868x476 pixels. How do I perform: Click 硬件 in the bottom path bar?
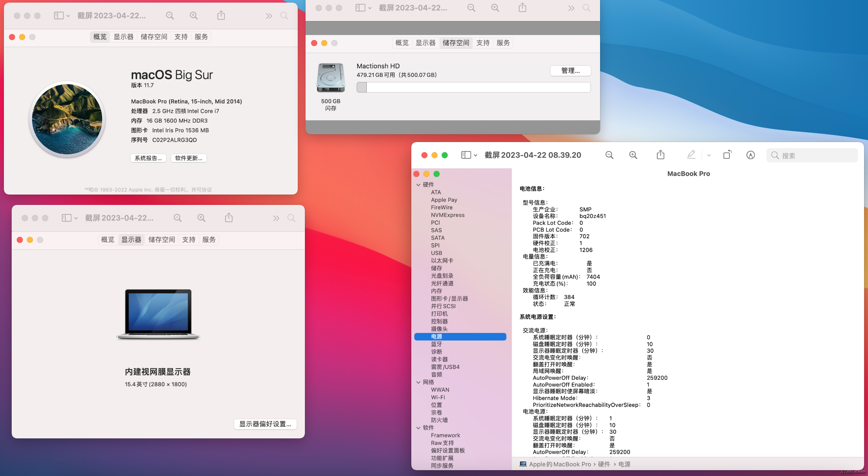point(604,464)
